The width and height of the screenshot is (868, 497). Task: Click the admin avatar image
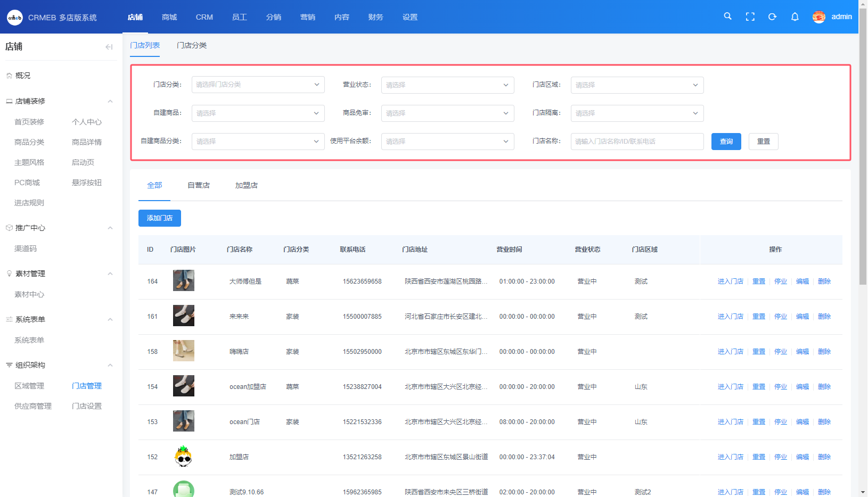[x=818, y=17]
